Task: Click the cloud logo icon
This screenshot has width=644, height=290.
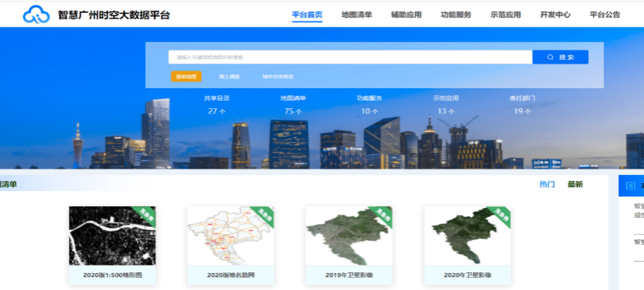Action: (x=36, y=15)
